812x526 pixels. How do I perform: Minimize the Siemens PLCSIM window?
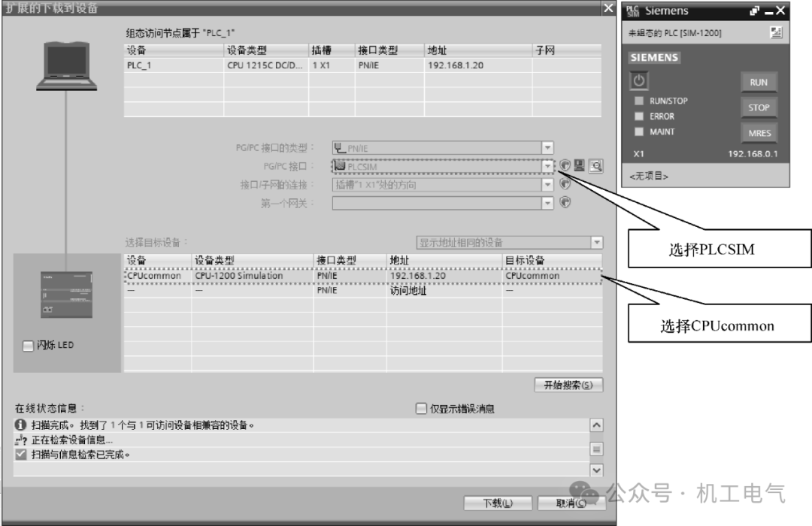click(768, 11)
